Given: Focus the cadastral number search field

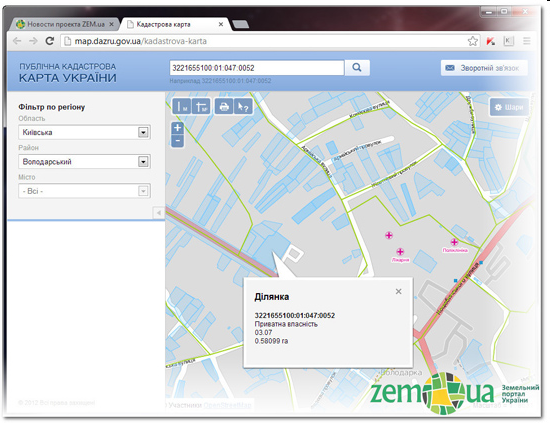Looking at the screenshot, I should 257,68.
